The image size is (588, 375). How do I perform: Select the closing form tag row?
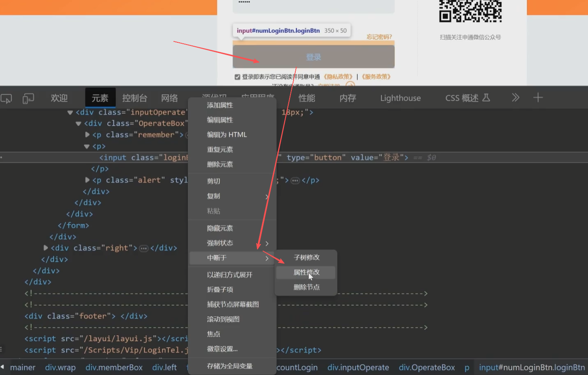74,225
